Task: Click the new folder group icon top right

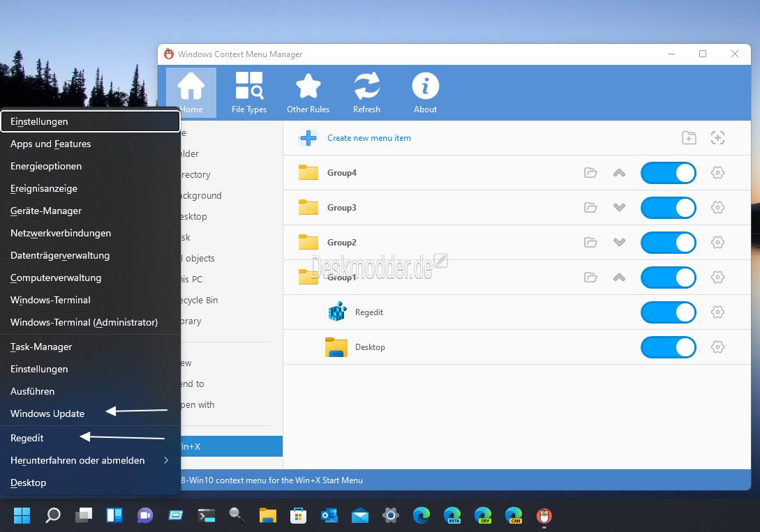Action: (x=689, y=138)
